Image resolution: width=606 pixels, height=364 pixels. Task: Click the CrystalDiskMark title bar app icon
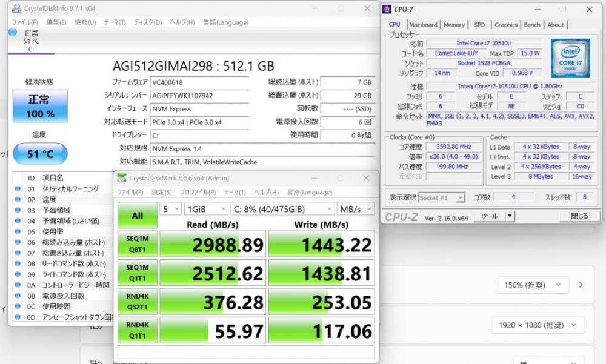click(122, 178)
